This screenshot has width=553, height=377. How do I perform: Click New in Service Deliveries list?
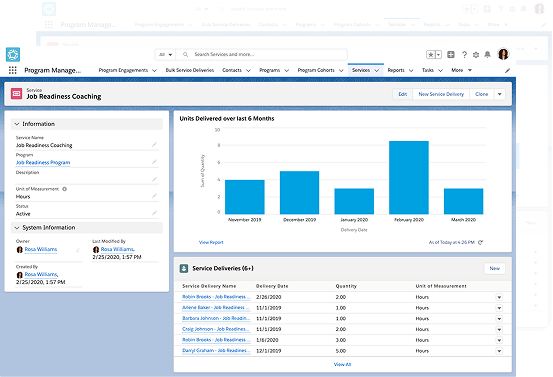494,269
